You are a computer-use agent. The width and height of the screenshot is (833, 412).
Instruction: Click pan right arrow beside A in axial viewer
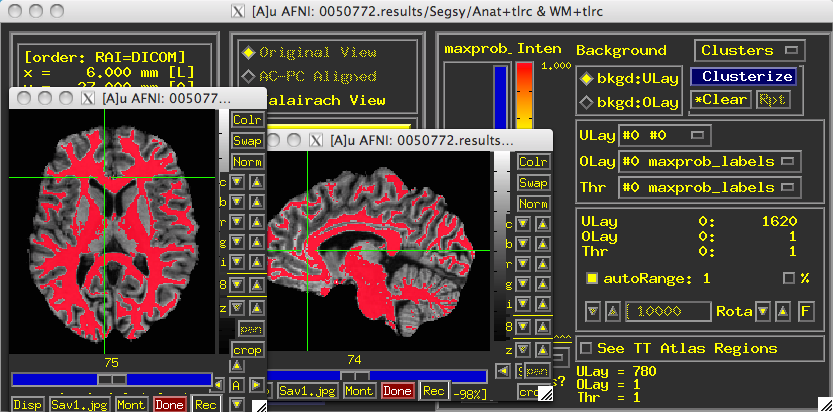[x=256, y=384]
